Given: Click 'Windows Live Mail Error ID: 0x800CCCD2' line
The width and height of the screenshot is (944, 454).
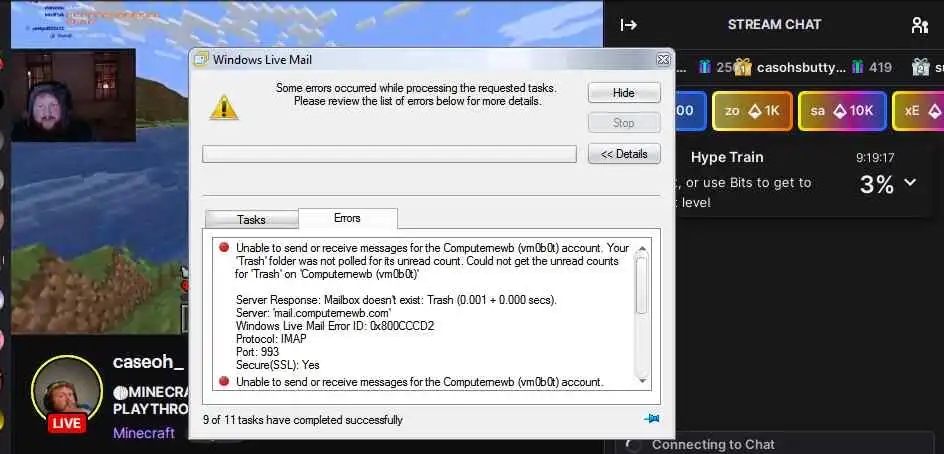Looking at the screenshot, I should coord(335,326).
